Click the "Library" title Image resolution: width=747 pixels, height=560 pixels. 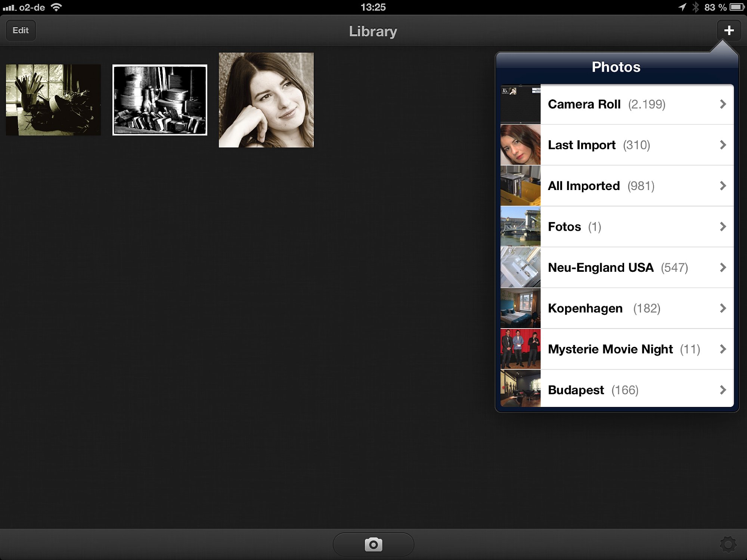[373, 31]
